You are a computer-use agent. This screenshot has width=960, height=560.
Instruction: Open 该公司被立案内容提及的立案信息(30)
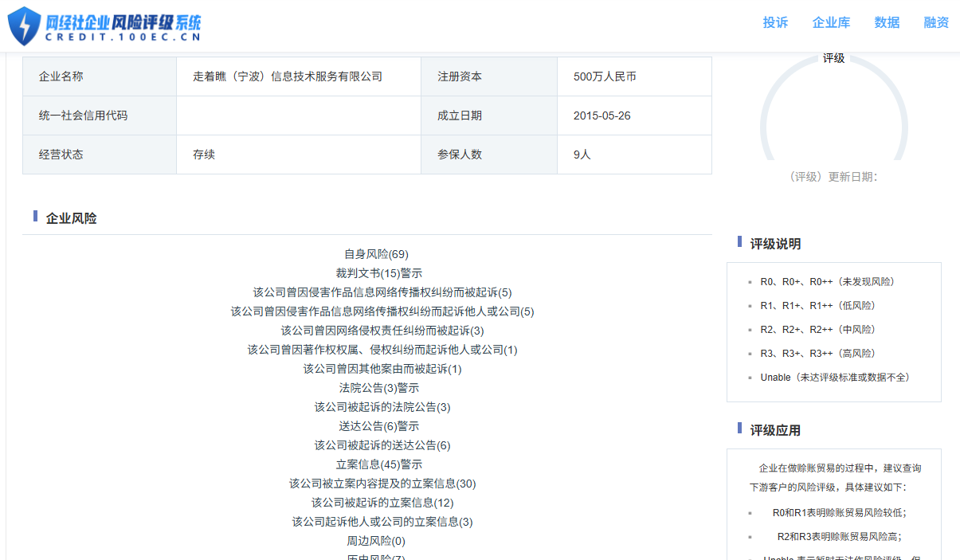(x=382, y=484)
